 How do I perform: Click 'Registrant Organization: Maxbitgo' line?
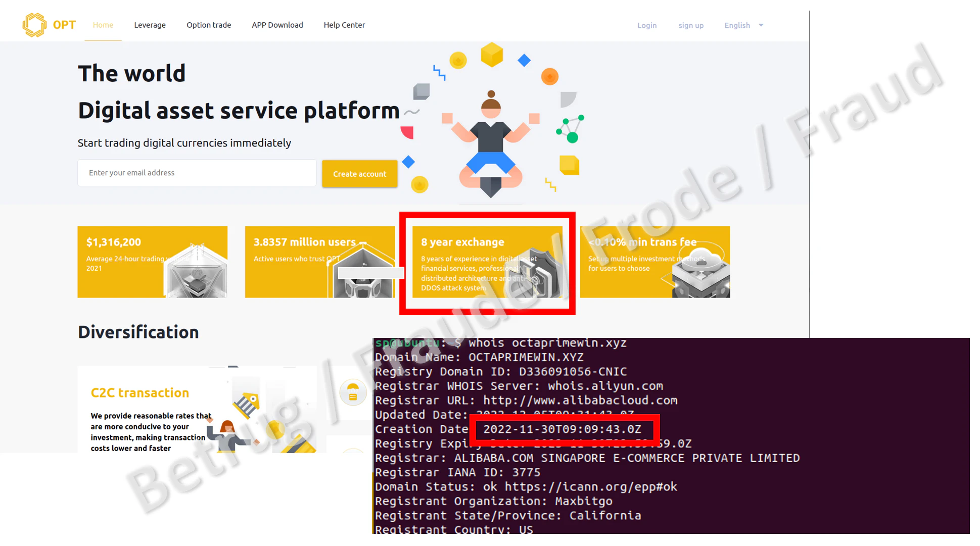pos(494,501)
